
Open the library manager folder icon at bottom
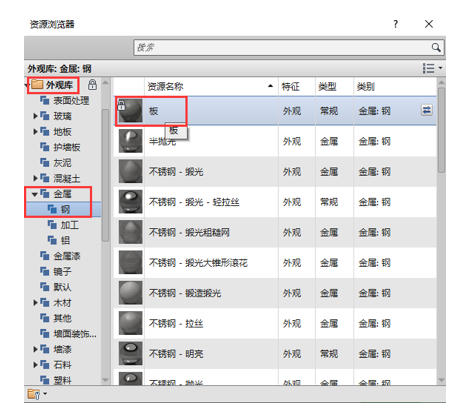tap(37, 394)
